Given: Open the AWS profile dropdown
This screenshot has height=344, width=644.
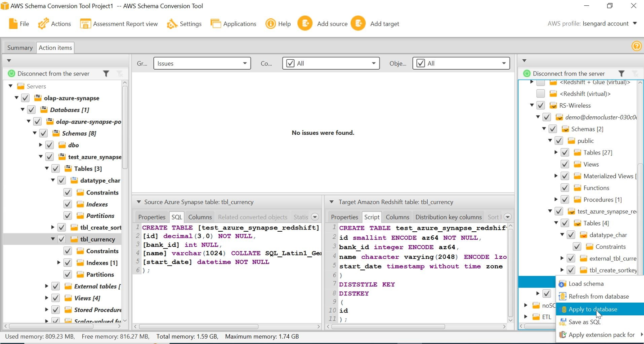Looking at the screenshot, I should pos(635,23).
